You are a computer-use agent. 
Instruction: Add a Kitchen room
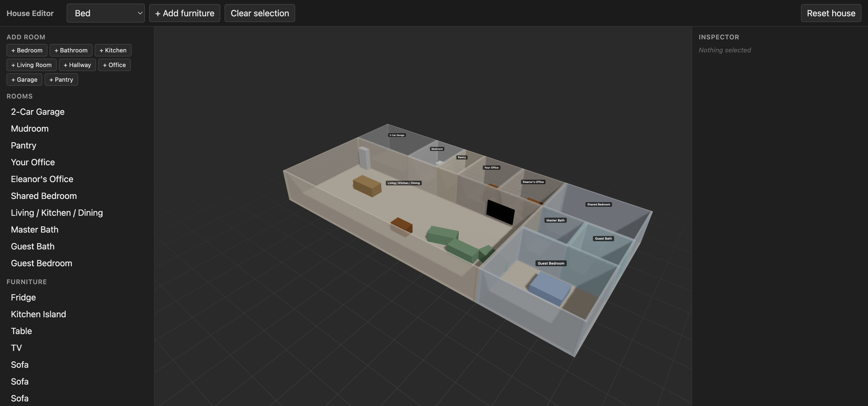(x=113, y=50)
